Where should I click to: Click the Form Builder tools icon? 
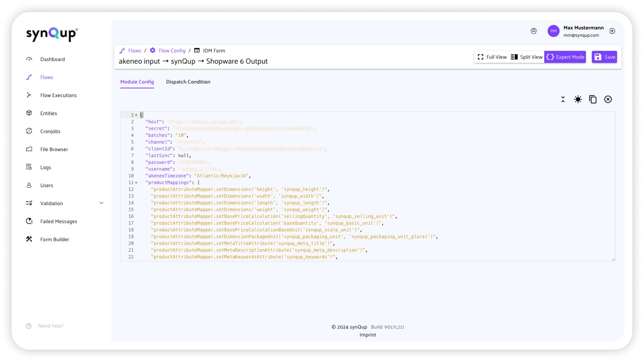29,239
